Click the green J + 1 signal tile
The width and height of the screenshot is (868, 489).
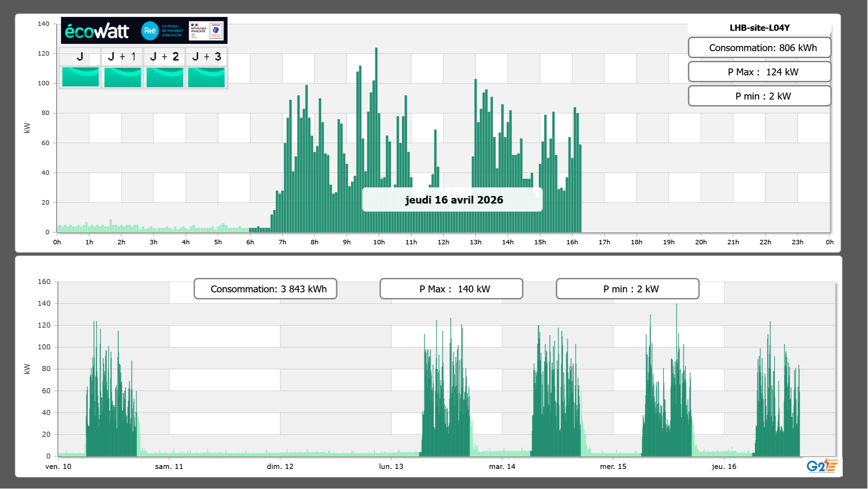[122, 77]
